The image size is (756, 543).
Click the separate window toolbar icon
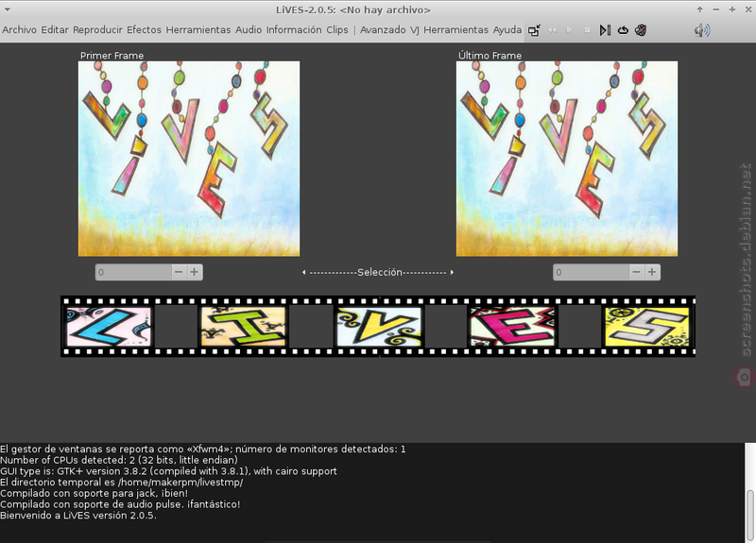534,30
